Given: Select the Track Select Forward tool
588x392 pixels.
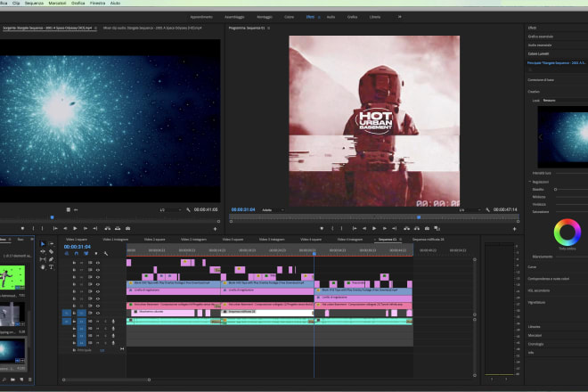Looking at the screenshot, I should coord(52,244).
